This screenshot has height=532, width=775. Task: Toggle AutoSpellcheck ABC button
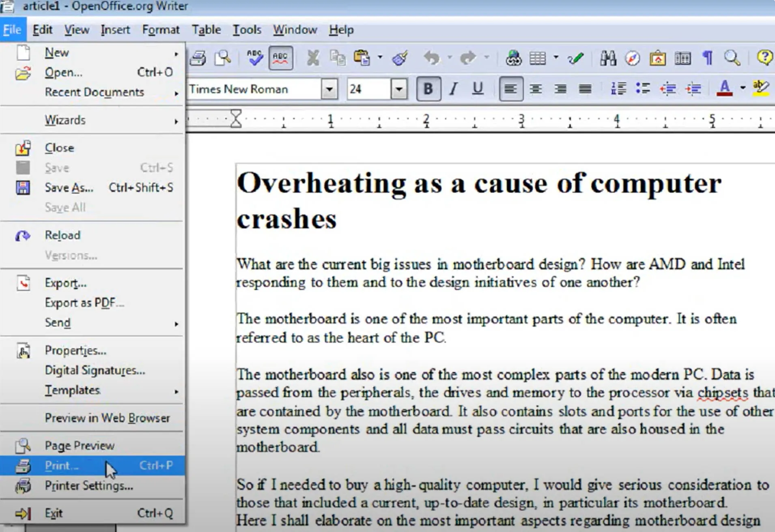[280, 58]
